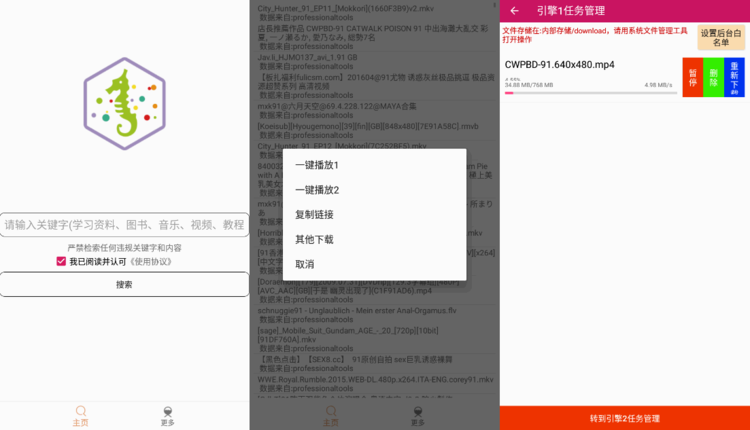Choose 其他下载 in the popup menu
The height and width of the screenshot is (430, 750).
(x=315, y=240)
